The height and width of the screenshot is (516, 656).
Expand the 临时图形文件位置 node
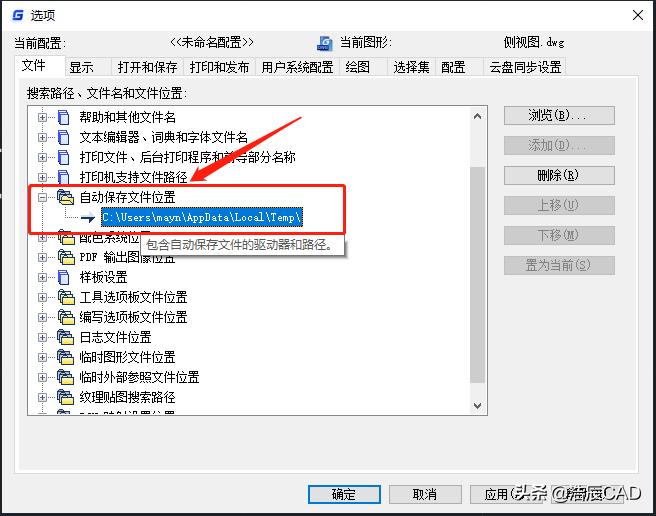[x=42, y=357]
